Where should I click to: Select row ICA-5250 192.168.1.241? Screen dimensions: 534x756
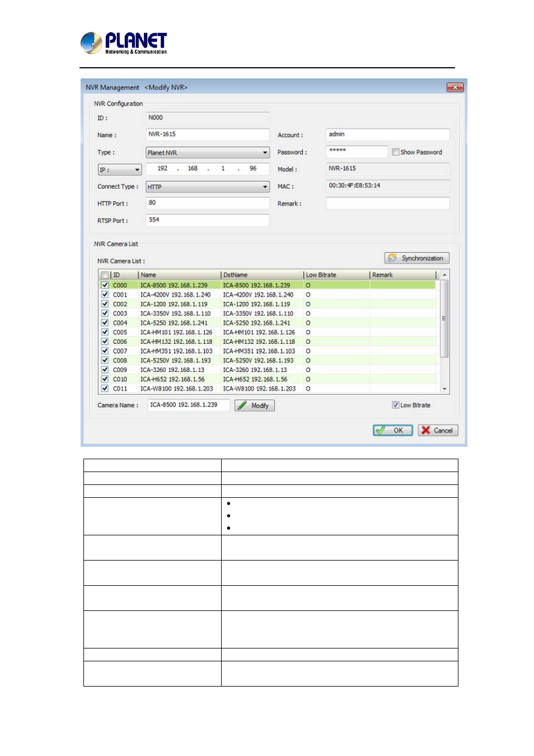click(x=268, y=323)
